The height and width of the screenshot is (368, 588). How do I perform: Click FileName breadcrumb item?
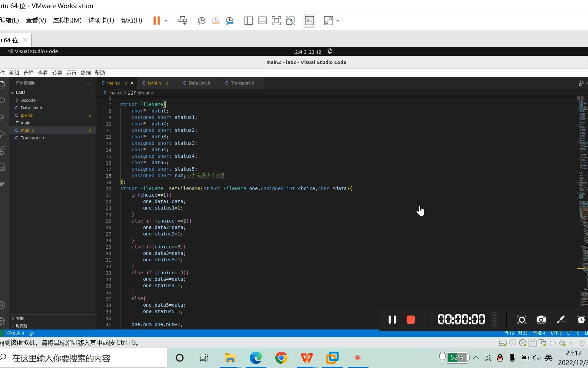click(141, 93)
